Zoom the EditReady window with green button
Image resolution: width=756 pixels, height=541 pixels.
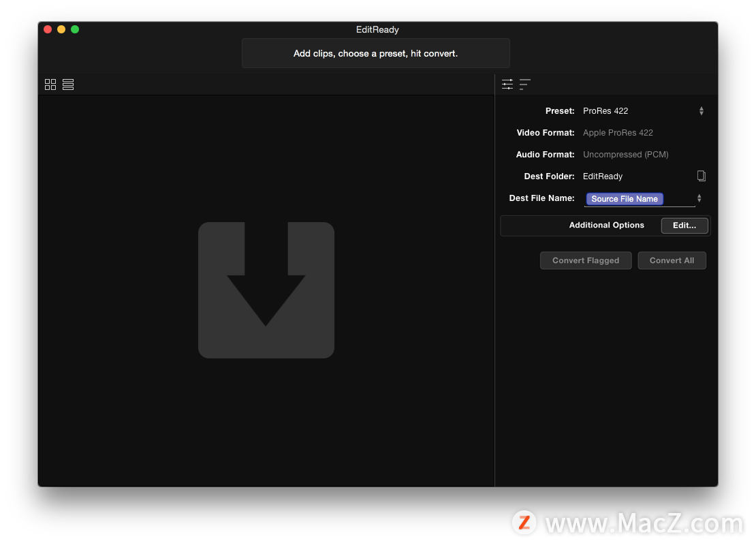[x=75, y=29]
